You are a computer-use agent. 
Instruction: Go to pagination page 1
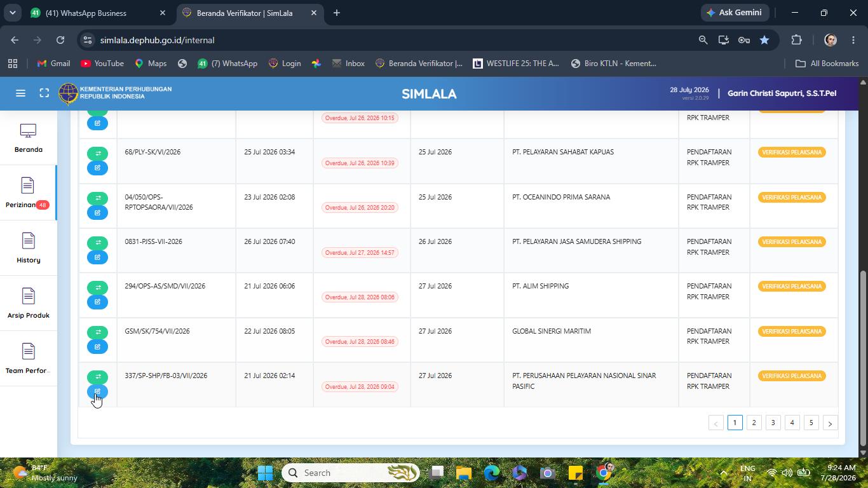pos(735,423)
